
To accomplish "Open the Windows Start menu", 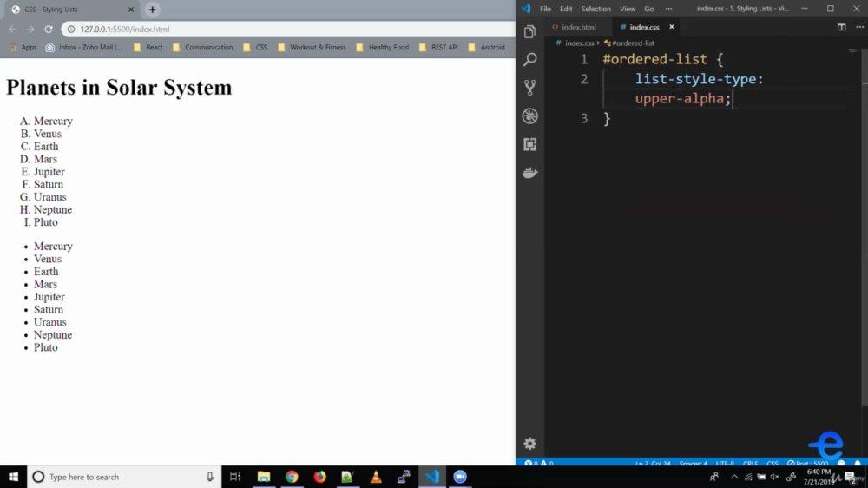I will [x=13, y=477].
